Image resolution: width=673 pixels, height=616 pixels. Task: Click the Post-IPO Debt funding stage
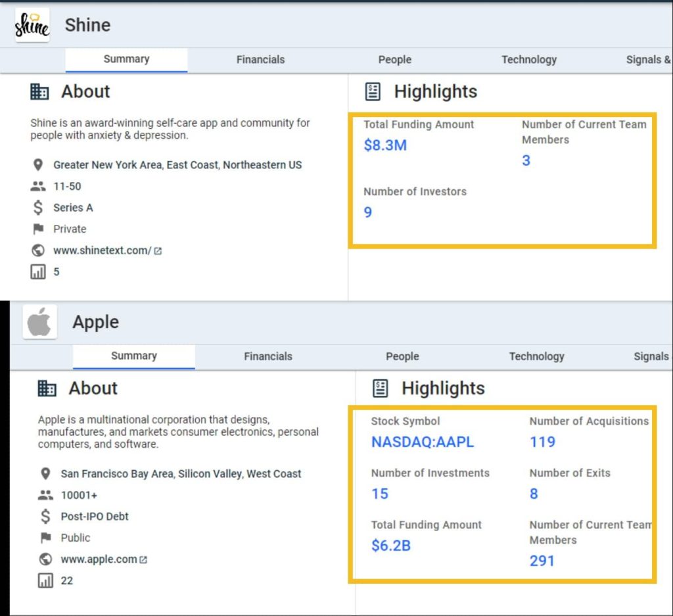[x=95, y=517]
